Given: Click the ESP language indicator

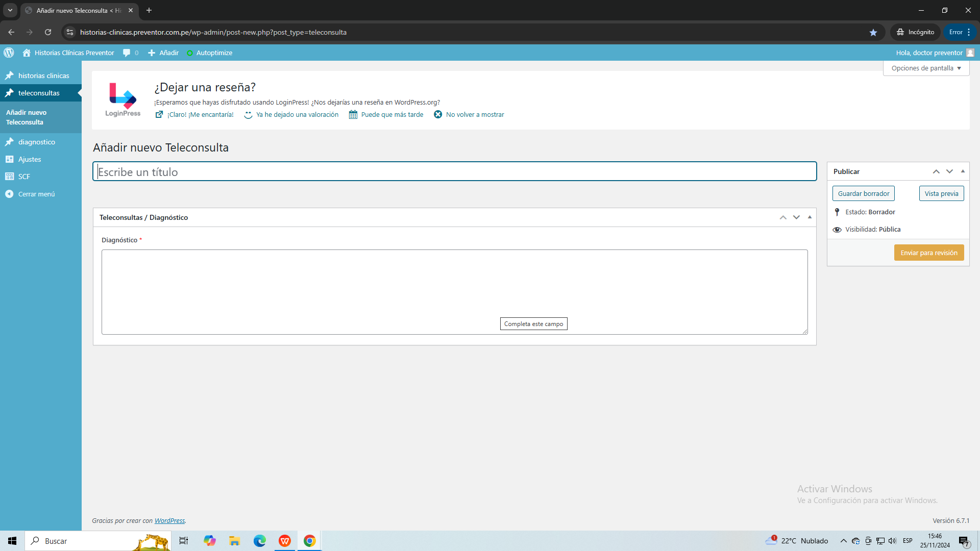Looking at the screenshot, I should click(908, 541).
